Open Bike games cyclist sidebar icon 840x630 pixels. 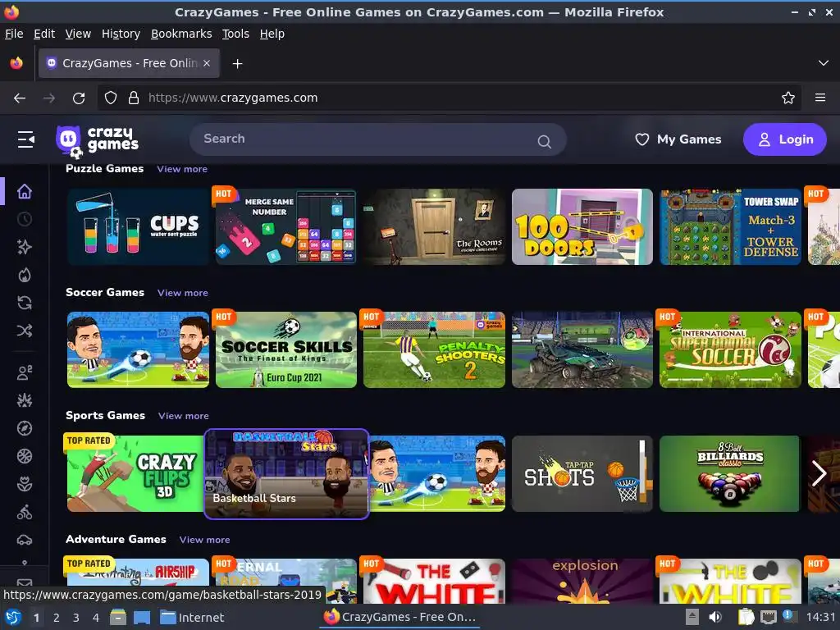[x=24, y=512]
